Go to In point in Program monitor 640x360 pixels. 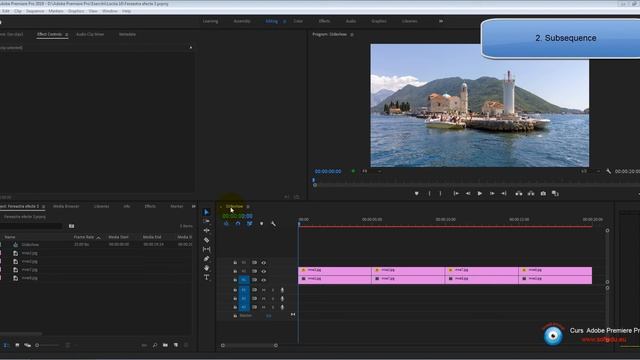[x=456, y=193]
